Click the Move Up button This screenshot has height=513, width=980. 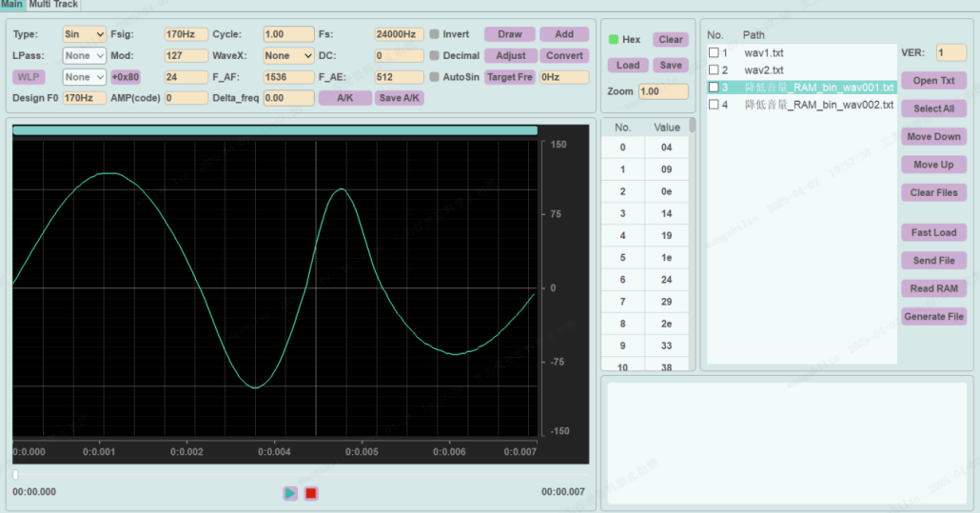[933, 165]
